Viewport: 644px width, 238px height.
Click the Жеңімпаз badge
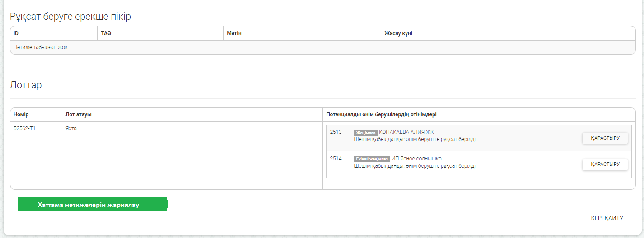pyautogui.click(x=365, y=133)
